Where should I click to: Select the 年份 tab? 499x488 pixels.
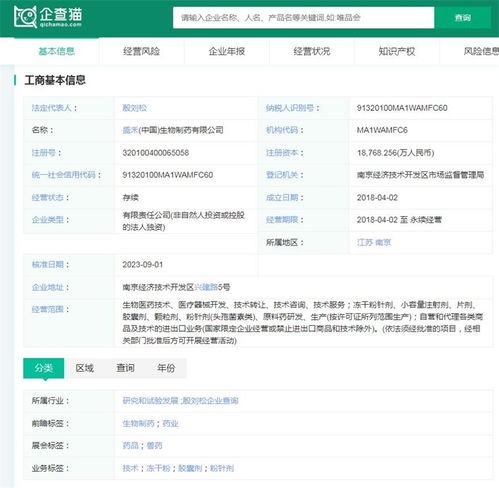[166, 368]
